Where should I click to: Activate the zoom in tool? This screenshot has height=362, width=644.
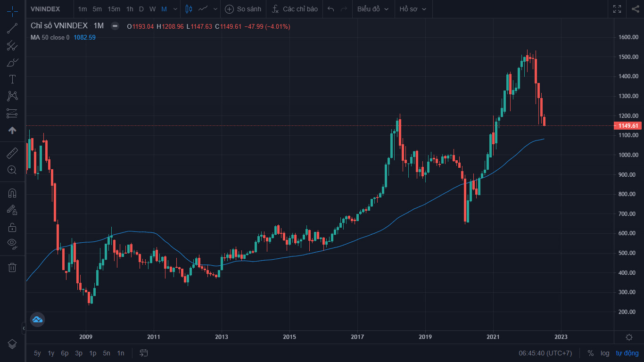[x=12, y=170]
